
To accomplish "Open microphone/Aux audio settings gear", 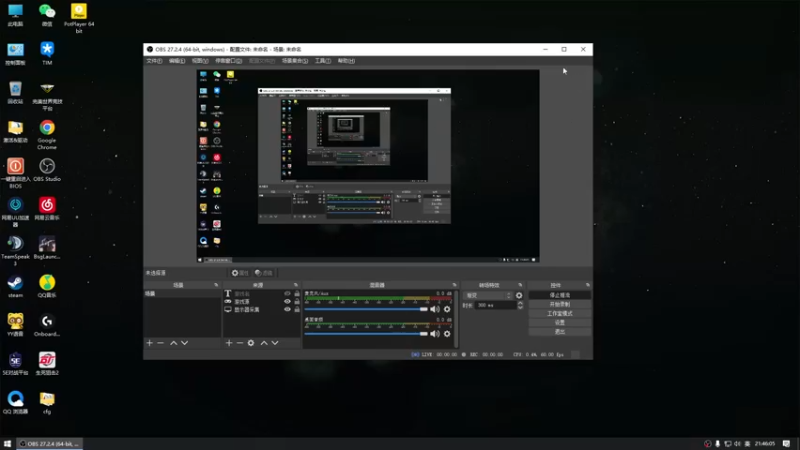I will coord(447,309).
